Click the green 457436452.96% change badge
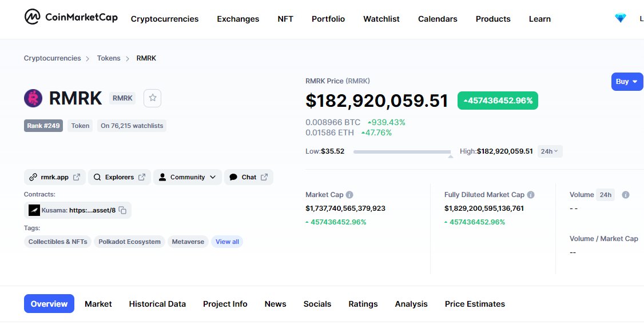The image size is (644, 329). click(498, 101)
